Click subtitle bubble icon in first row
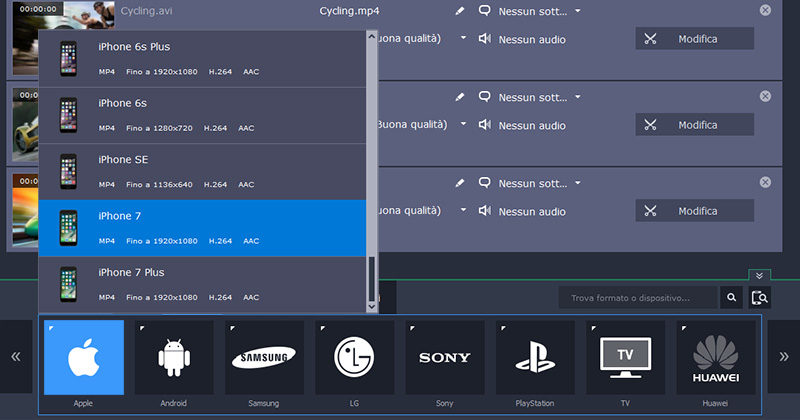The height and width of the screenshot is (420, 800). (x=485, y=10)
